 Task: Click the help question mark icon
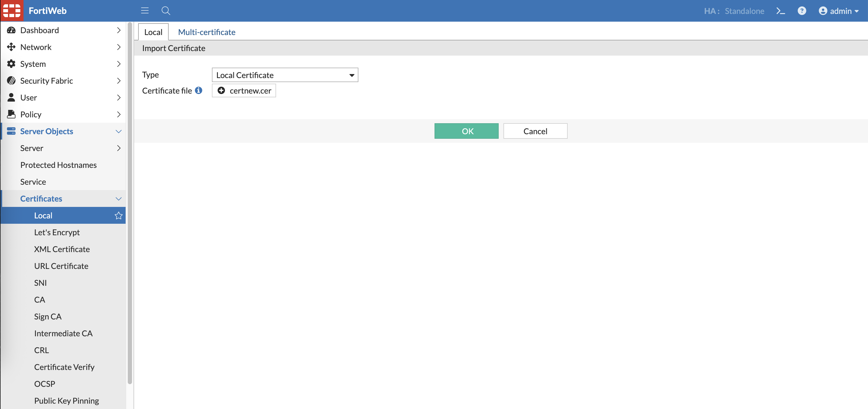802,11
